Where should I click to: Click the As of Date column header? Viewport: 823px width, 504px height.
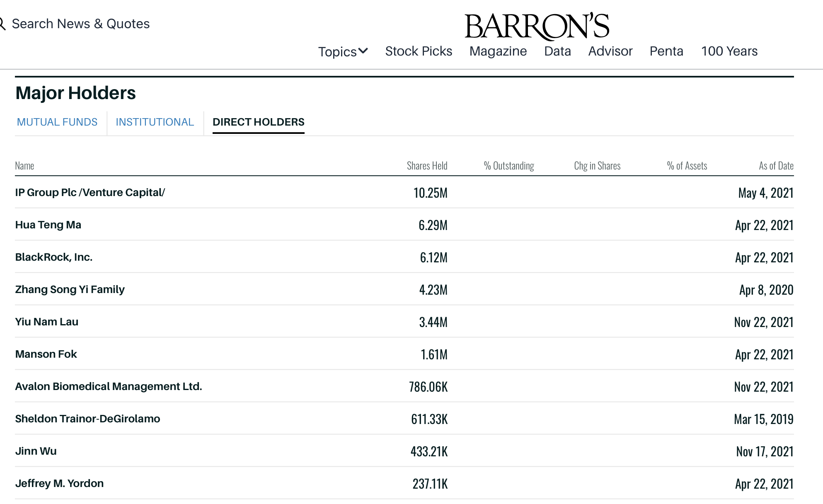click(x=776, y=166)
